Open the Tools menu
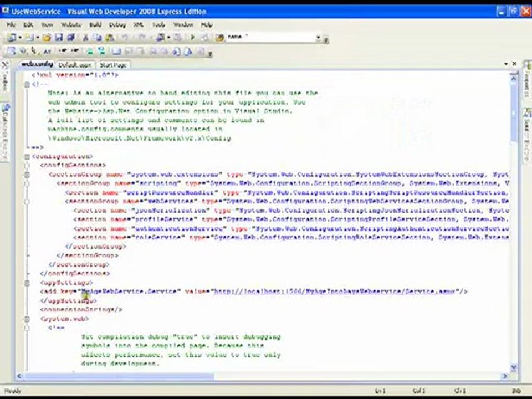Image resolution: width=532 pixels, height=399 pixels. [x=158, y=25]
